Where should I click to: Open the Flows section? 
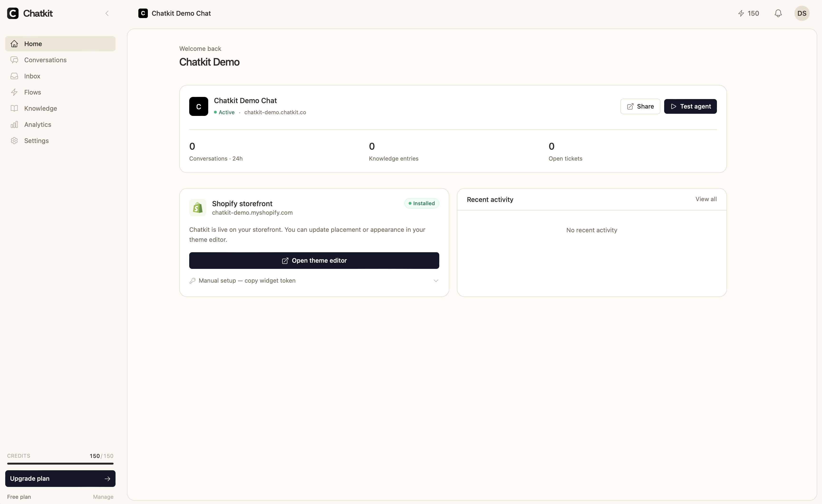pos(60,92)
